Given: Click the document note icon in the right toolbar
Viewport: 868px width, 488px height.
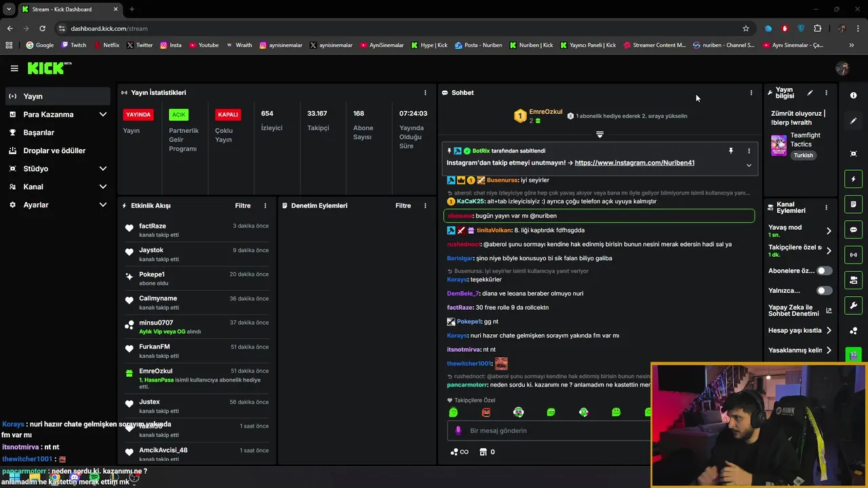Looking at the screenshot, I should [x=853, y=204].
